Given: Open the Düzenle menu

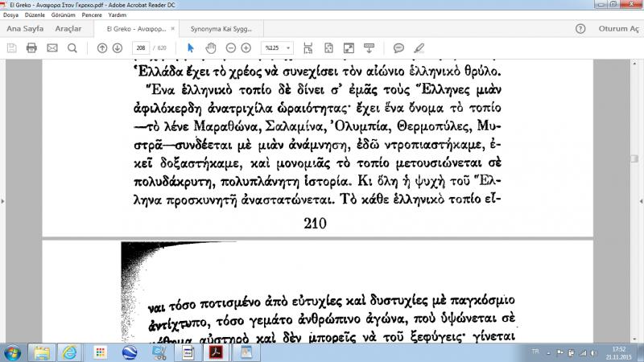Looking at the screenshot, I should tap(35, 14).
